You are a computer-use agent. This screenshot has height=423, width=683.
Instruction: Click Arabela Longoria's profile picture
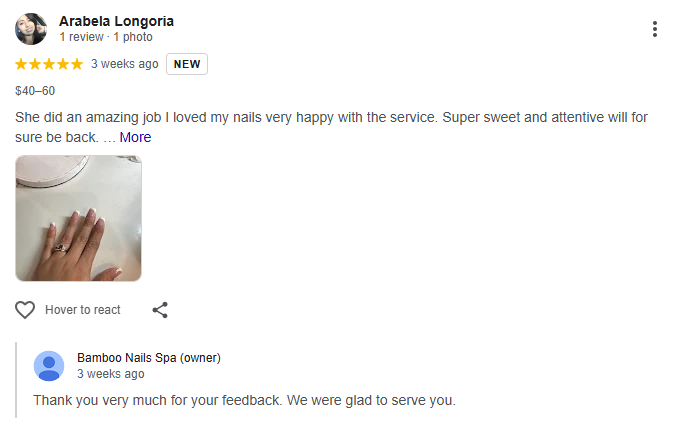[31, 29]
